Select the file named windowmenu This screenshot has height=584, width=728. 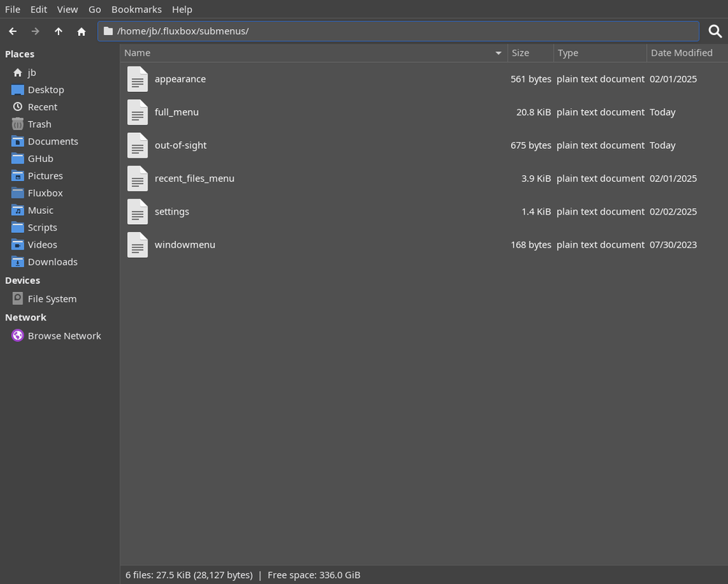click(x=185, y=245)
